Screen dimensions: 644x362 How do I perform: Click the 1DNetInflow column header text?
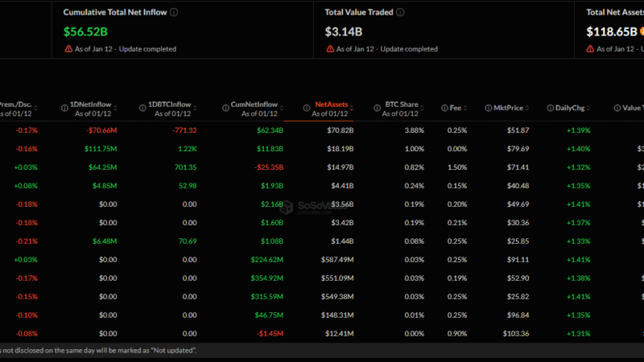pyautogui.click(x=90, y=105)
